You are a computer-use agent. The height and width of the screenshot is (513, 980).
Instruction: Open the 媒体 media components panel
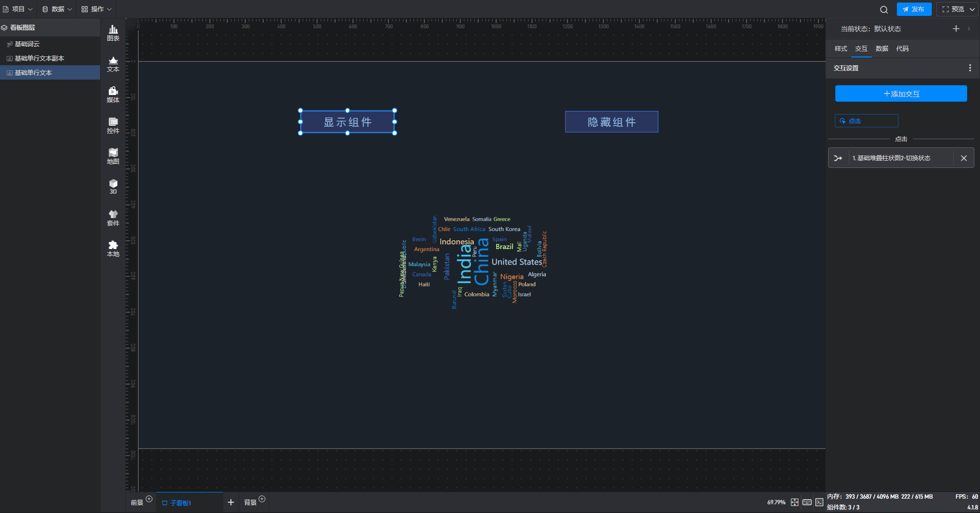click(x=113, y=94)
